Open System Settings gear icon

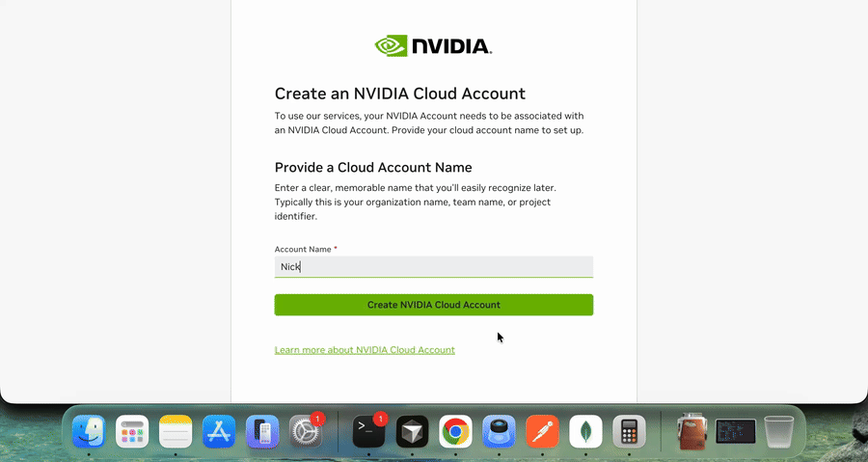click(x=306, y=431)
